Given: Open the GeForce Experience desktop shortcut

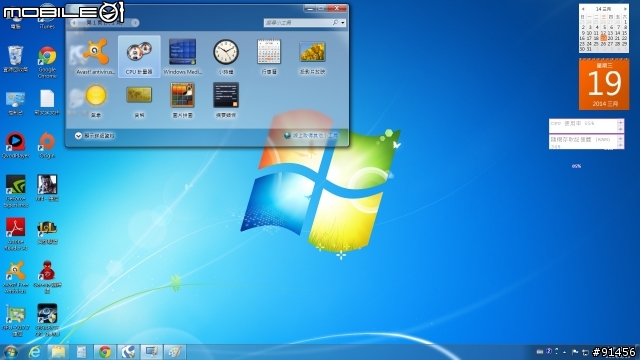Looking at the screenshot, I should point(16,191).
